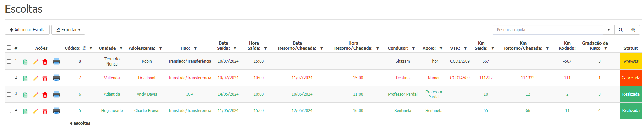Viewport: 644px width, 131px height.
Task: Open the Exportar dropdown
Action: coord(68,30)
